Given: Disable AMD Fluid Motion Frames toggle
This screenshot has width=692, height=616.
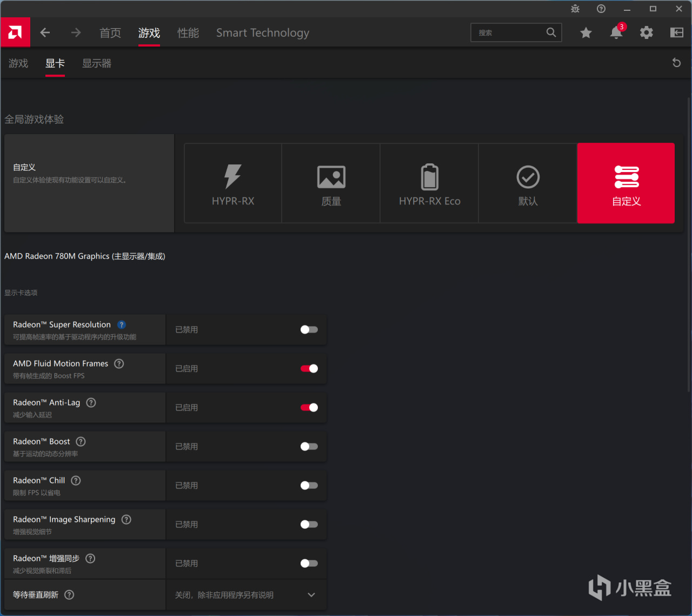Looking at the screenshot, I should tap(309, 369).
